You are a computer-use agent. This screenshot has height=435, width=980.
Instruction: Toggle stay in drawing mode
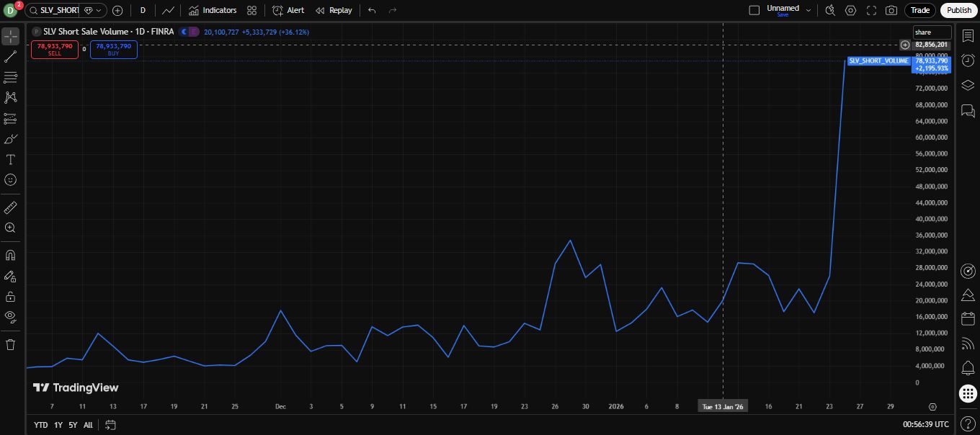(11, 276)
